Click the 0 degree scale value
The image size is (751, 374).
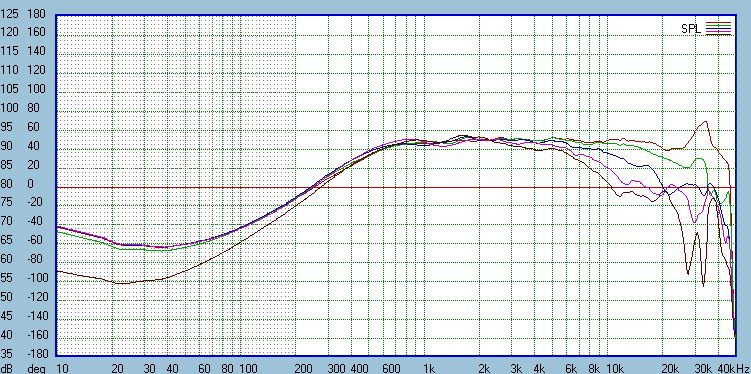31,184
